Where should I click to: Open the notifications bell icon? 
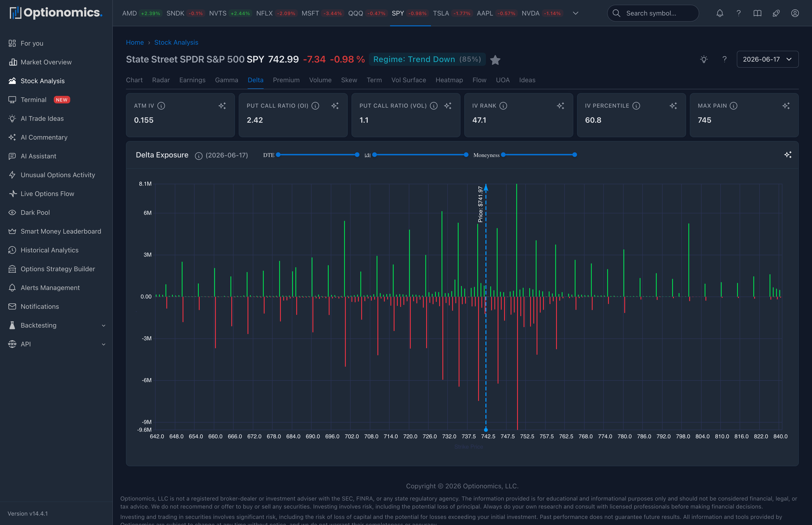[720, 13]
